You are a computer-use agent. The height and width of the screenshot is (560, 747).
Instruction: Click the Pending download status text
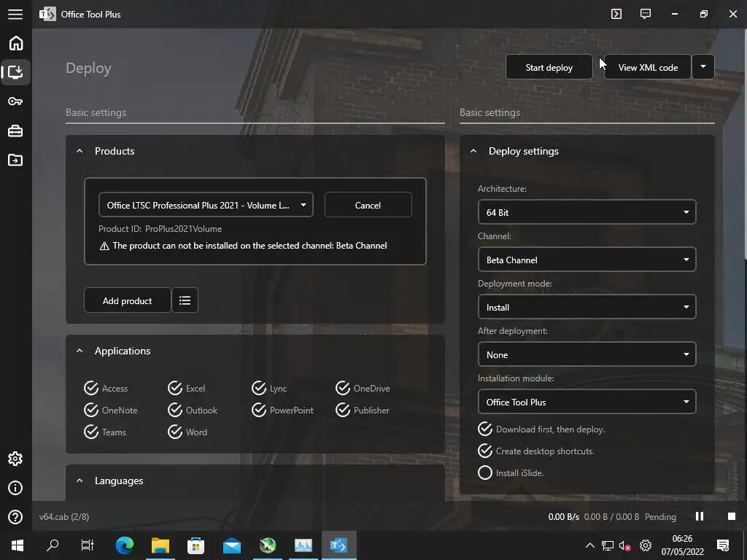(660, 517)
